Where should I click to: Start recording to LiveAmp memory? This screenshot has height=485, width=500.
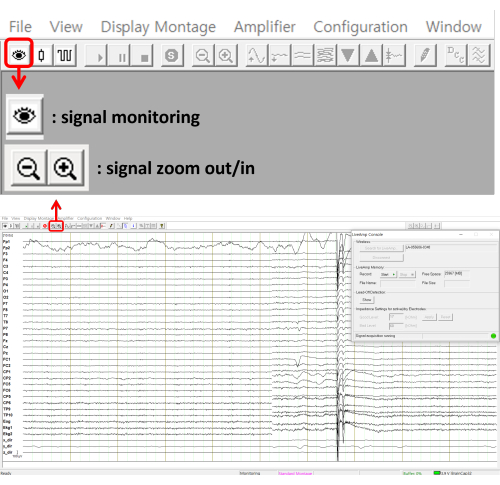pyautogui.click(x=388, y=274)
